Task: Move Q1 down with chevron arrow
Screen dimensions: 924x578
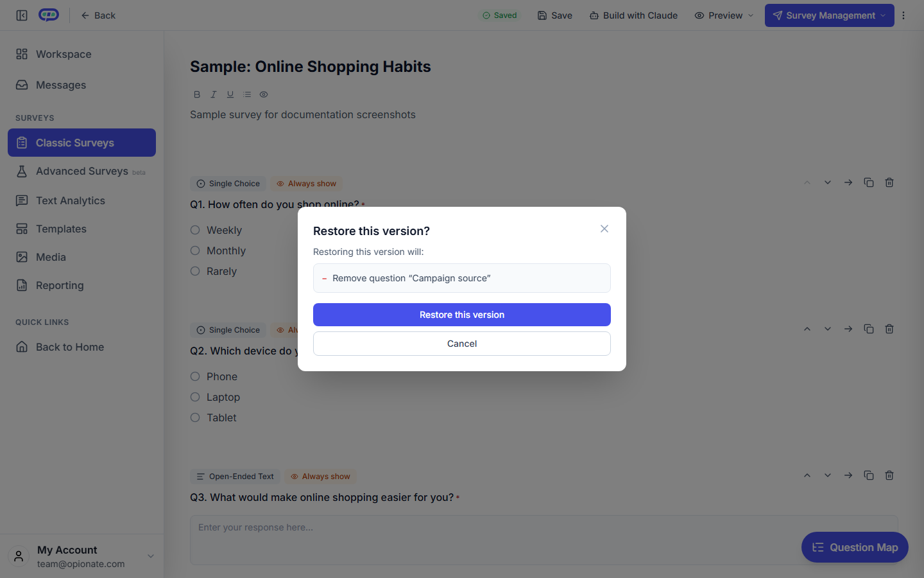Action: pyautogui.click(x=828, y=182)
